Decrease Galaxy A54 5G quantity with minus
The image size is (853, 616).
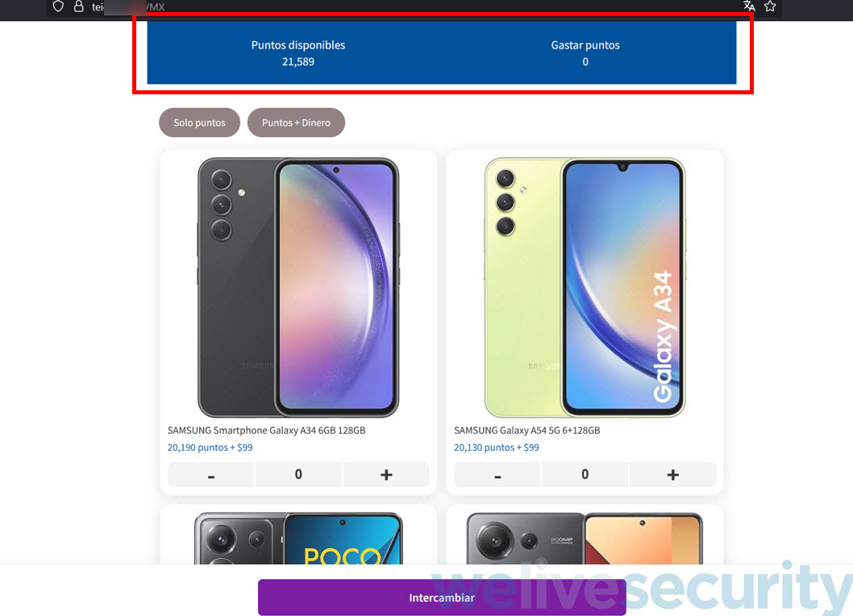click(x=497, y=475)
